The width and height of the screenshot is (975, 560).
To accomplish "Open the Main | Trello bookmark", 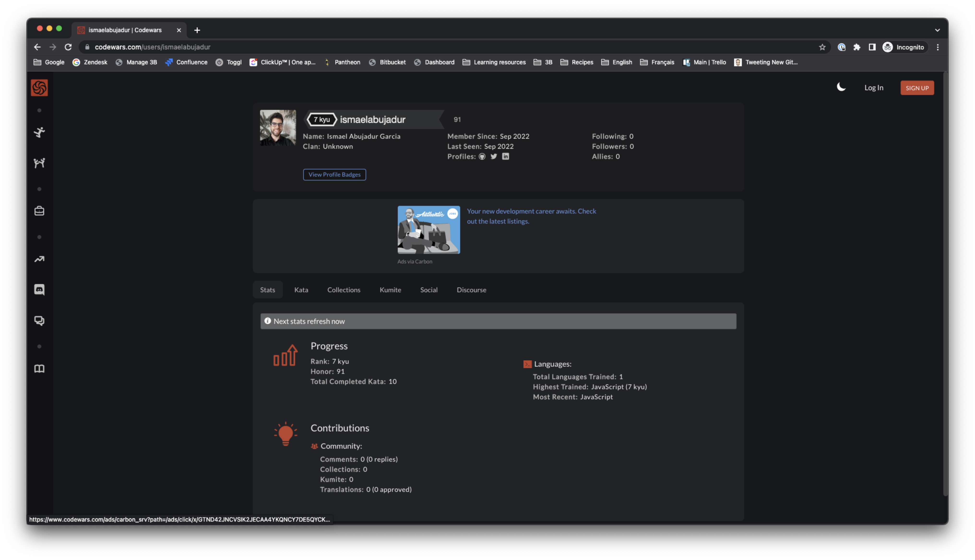I will (704, 62).
